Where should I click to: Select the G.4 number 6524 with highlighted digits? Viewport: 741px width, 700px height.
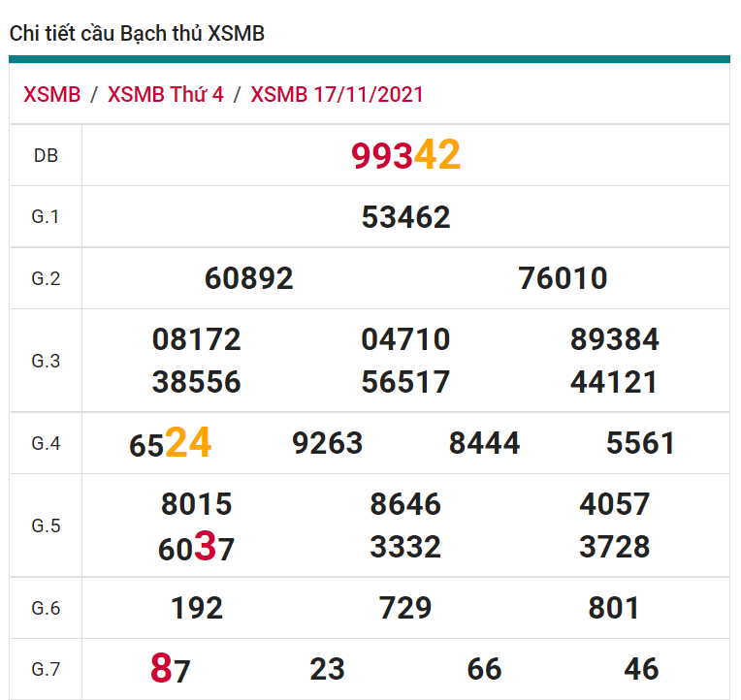coord(170,444)
